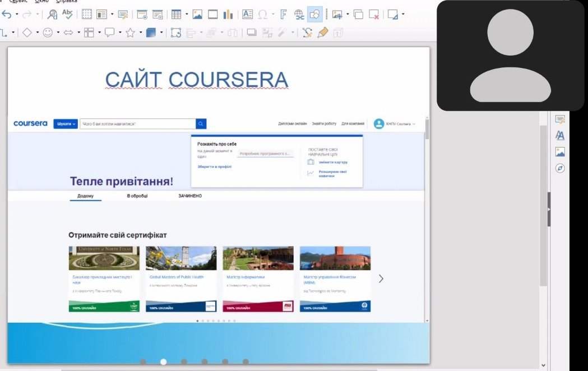Open the slide layout tool
Screen dimensions: 588x371
coord(392,15)
